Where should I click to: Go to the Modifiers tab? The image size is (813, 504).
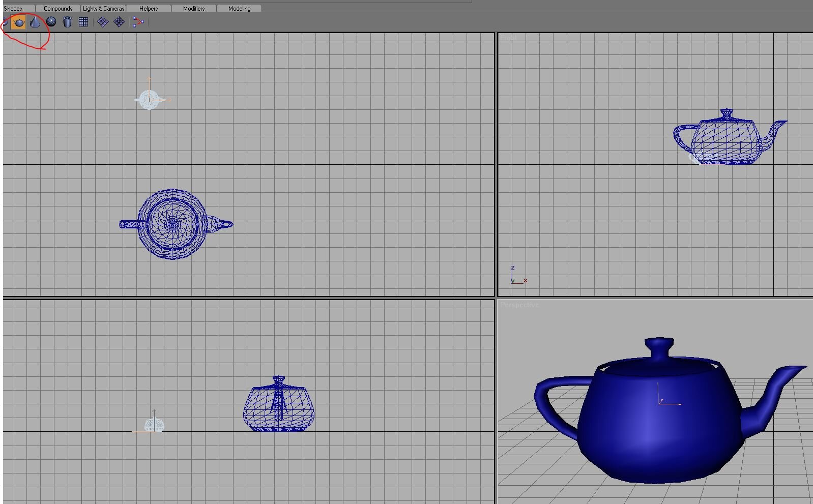pos(194,8)
